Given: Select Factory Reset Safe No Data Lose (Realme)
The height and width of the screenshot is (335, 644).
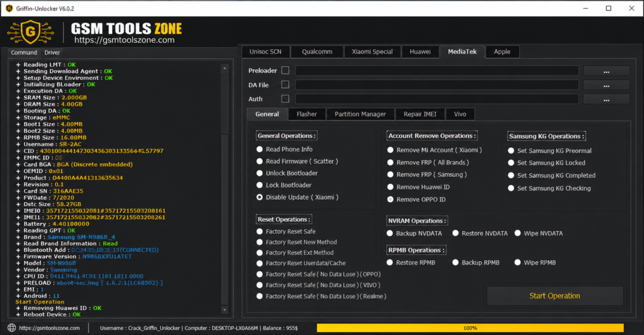Looking at the screenshot, I should pos(260,296).
